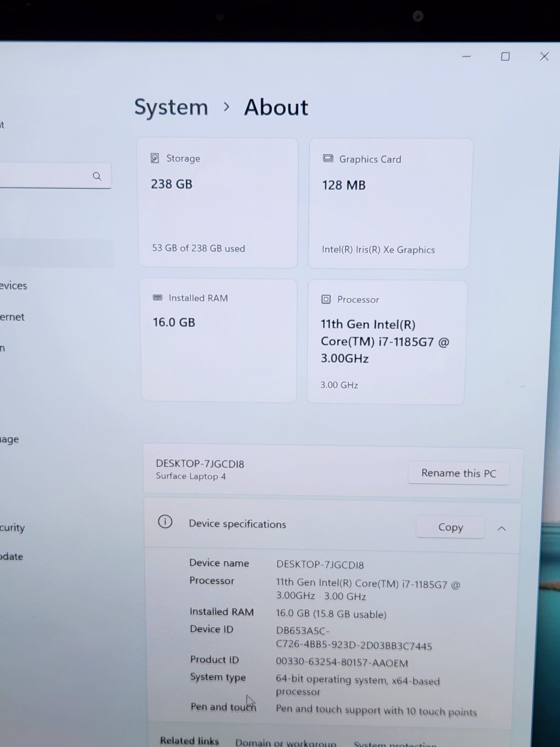Click the Installed RAM chip icon
Image resolution: width=560 pixels, height=747 pixels.
pos(157,298)
